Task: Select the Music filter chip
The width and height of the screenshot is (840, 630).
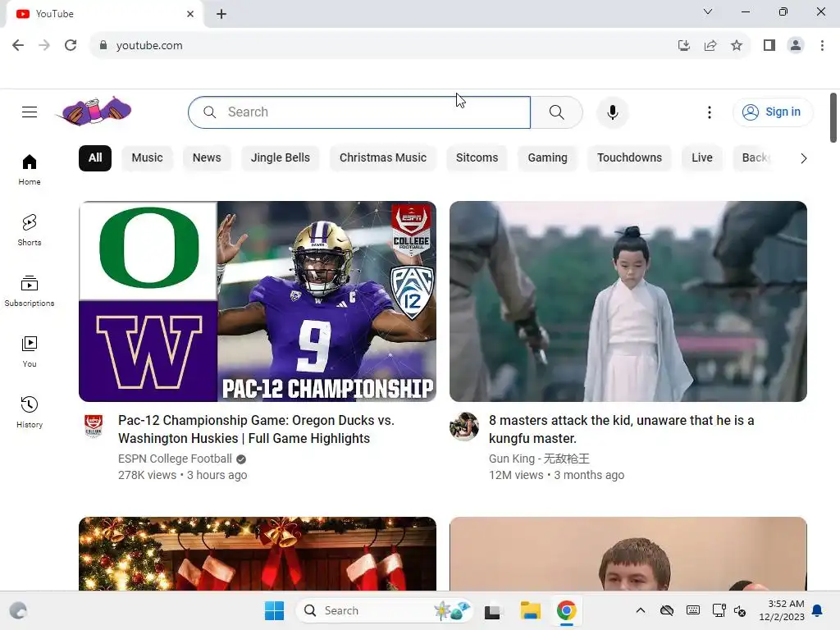Action: click(x=148, y=158)
